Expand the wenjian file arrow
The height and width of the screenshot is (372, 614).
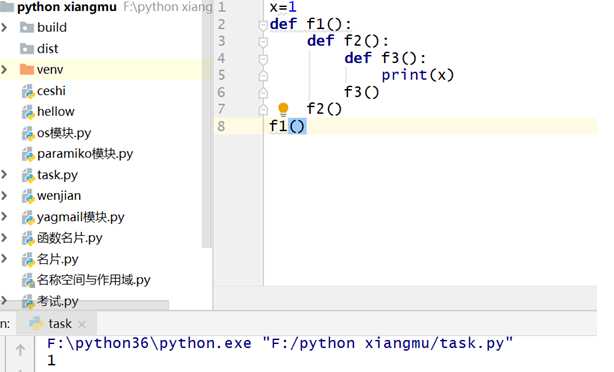pyautogui.click(x=4, y=195)
